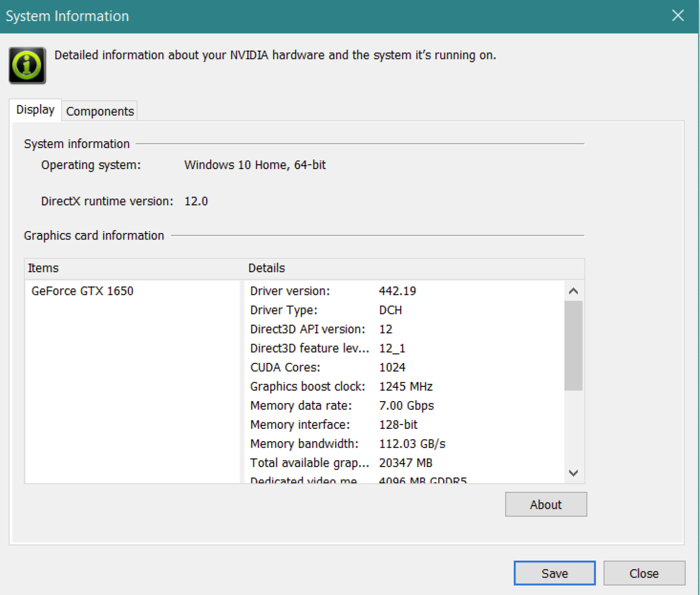The image size is (700, 595).
Task: Click the green info icon
Action: coord(27,65)
